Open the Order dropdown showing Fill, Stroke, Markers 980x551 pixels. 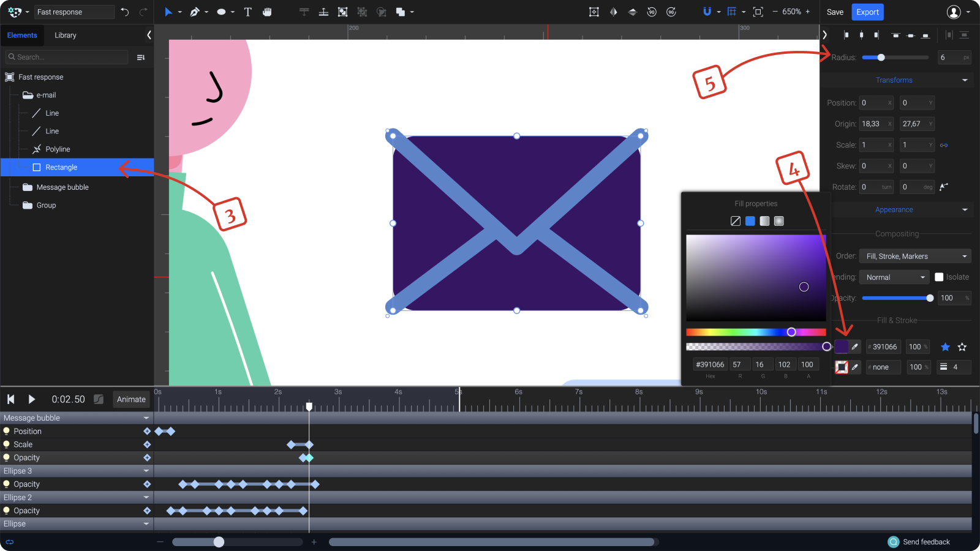(914, 256)
